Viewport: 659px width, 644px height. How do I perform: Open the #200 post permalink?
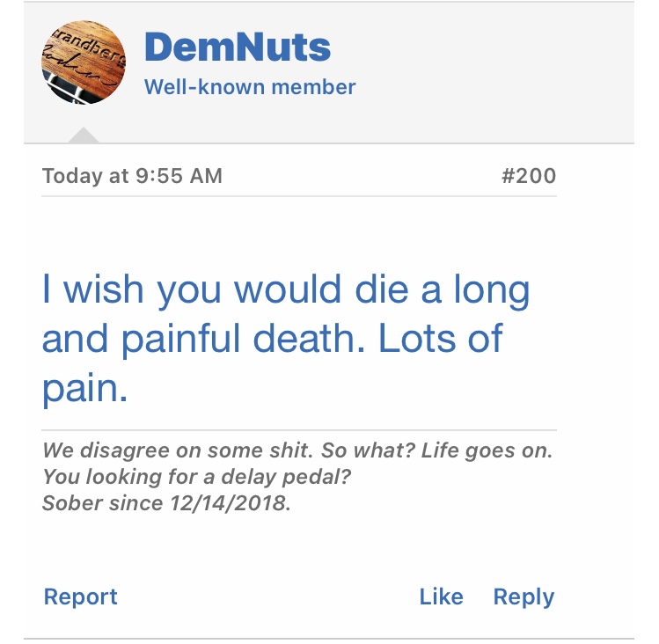(528, 176)
